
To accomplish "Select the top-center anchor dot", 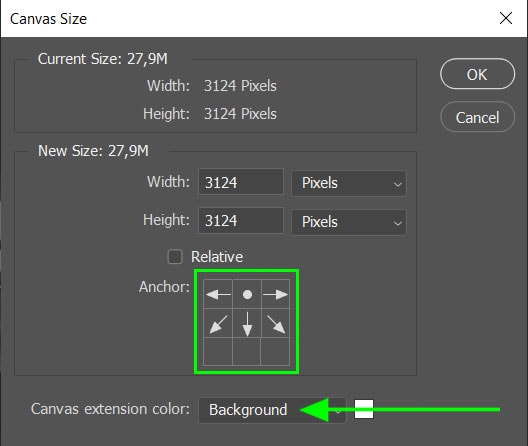I will coord(247,294).
